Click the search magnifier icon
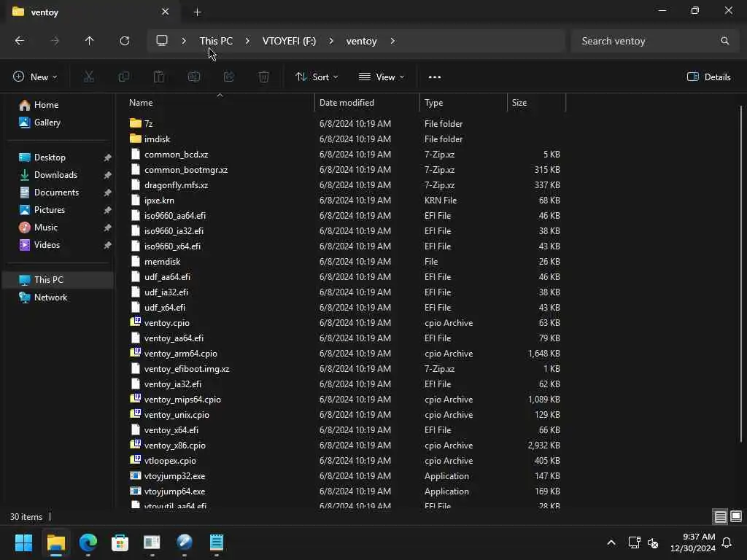 coord(724,41)
